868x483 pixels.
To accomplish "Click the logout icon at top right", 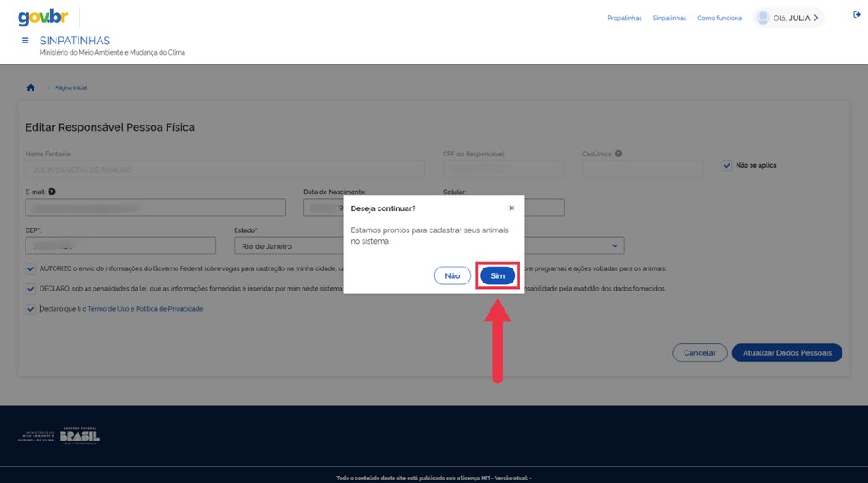I will (x=857, y=15).
